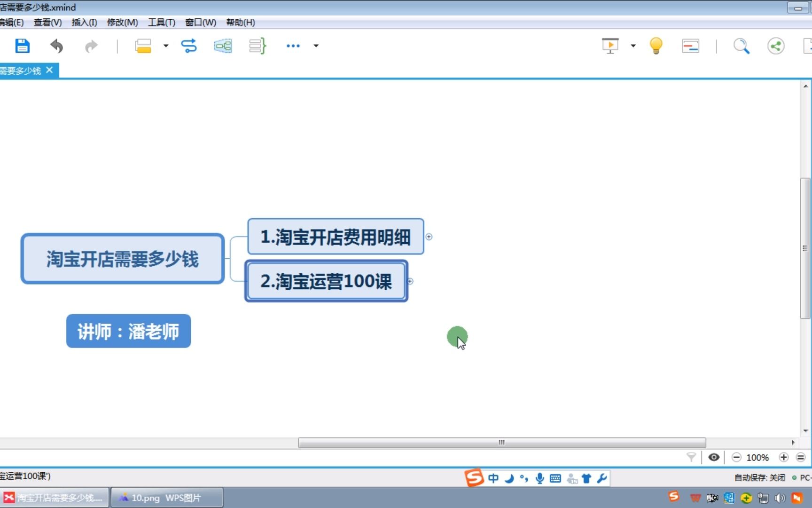Toggle Sogou punctuation mode icon

coord(524,478)
